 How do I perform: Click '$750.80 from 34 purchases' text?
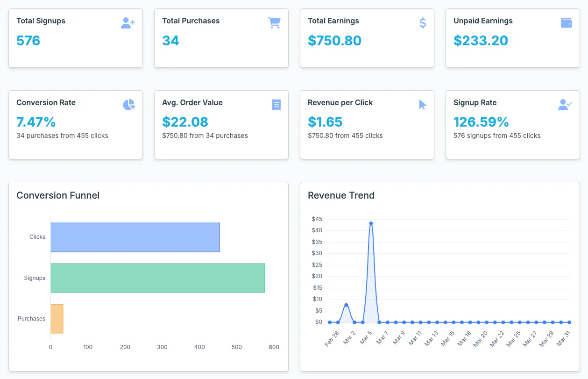point(205,136)
